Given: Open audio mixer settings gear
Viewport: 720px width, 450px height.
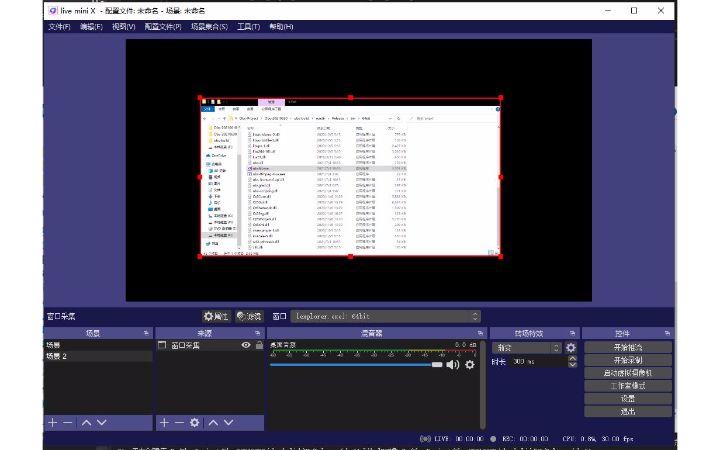Looking at the screenshot, I should point(469,365).
